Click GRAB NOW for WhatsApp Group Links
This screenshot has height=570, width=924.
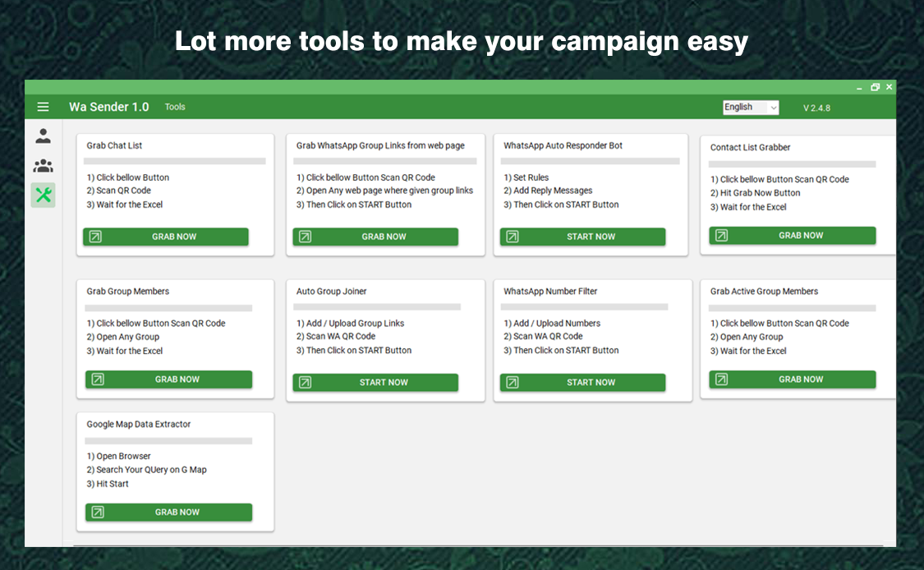click(x=375, y=237)
